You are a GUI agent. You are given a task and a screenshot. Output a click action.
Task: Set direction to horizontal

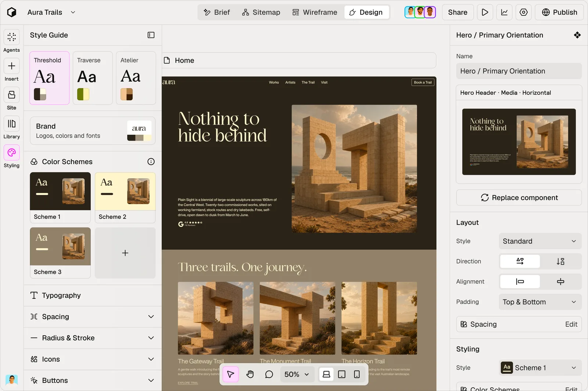(520, 261)
